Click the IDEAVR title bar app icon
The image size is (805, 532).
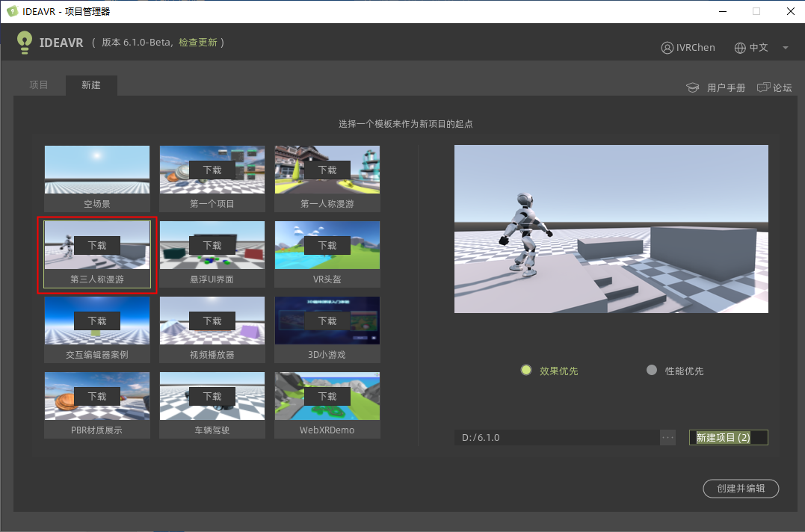(12, 11)
